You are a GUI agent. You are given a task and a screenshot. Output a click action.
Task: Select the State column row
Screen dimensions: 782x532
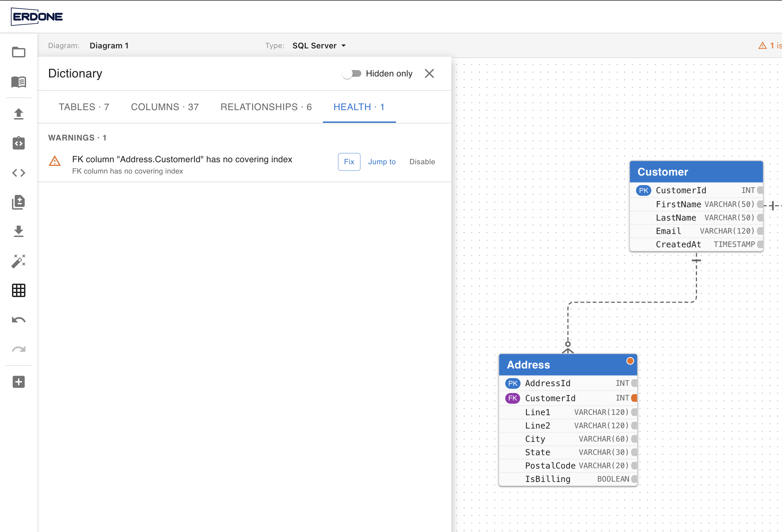(568, 453)
